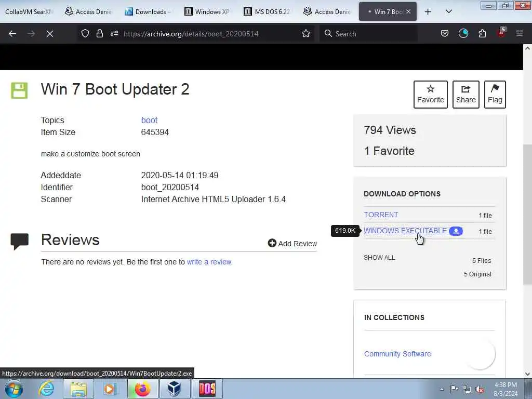This screenshot has width=532, height=399.
Task: Open the Pocket save icon
Action: pyautogui.click(x=445, y=33)
